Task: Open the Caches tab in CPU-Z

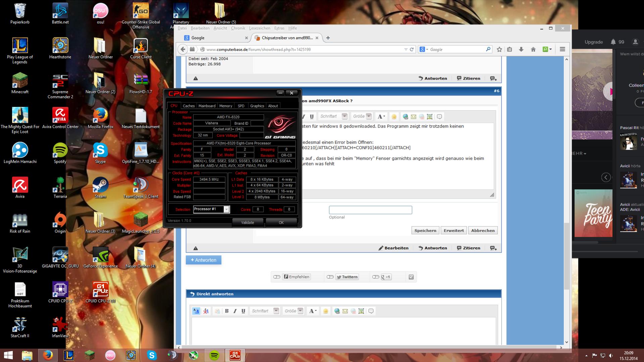Action: tap(189, 106)
